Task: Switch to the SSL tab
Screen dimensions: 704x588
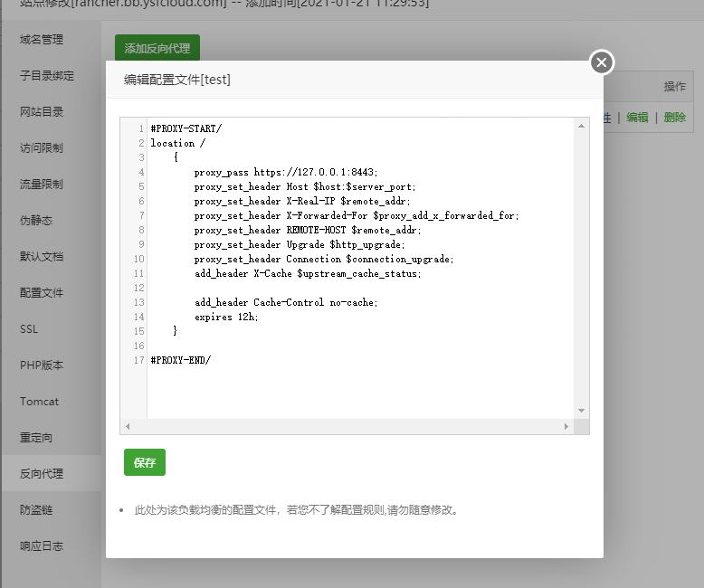Action: pos(29,329)
